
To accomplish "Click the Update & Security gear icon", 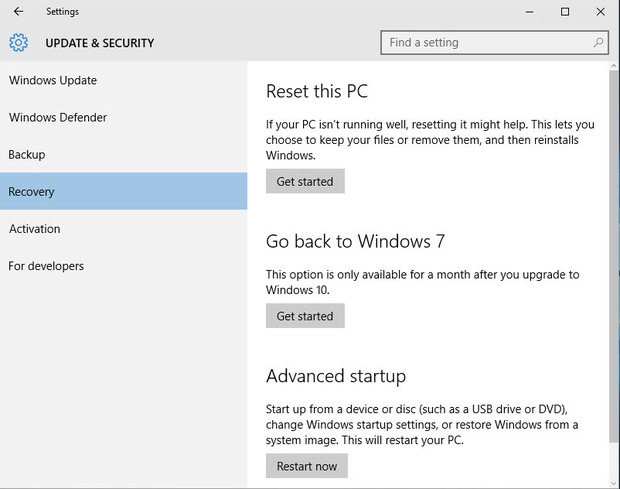I will pos(19,43).
